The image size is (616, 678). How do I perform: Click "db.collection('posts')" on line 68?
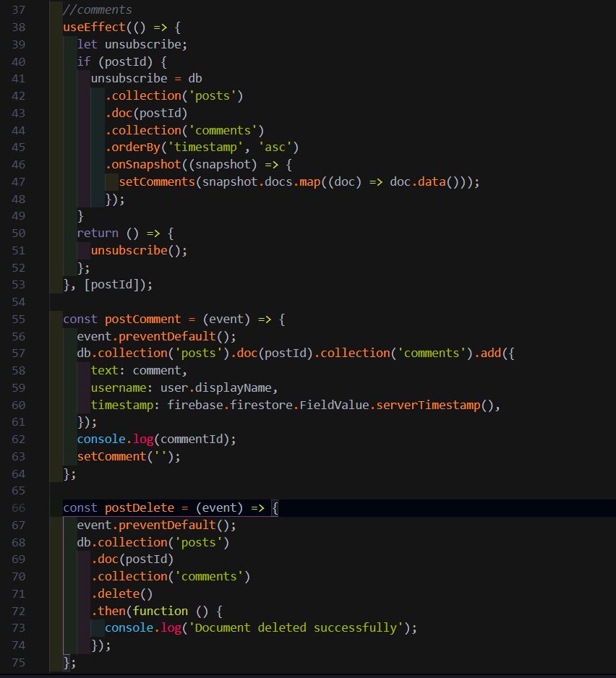pos(153,542)
